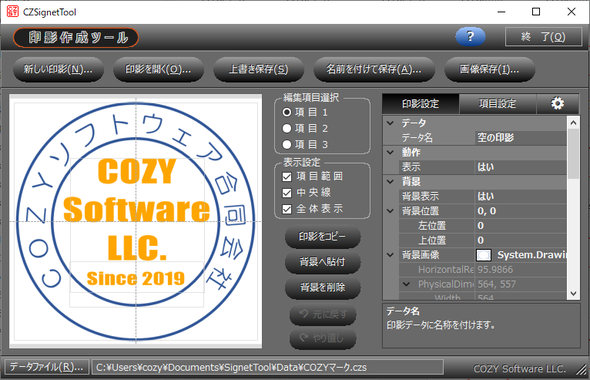Click the 新しい印影(N)... button

[x=58, y=69]
